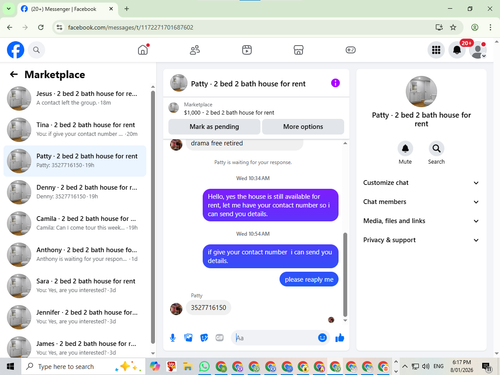Open the account profile avatar menu
Viewport: 500px width, 375px height.
[478, 50]
